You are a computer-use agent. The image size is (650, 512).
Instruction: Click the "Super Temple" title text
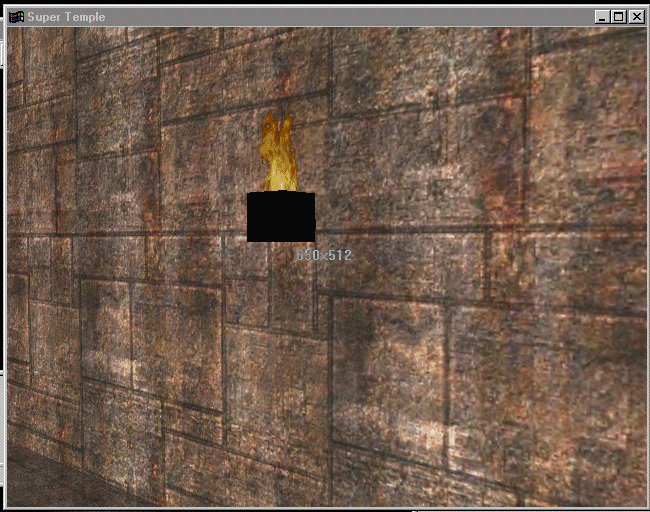click(x=66, y=17)
